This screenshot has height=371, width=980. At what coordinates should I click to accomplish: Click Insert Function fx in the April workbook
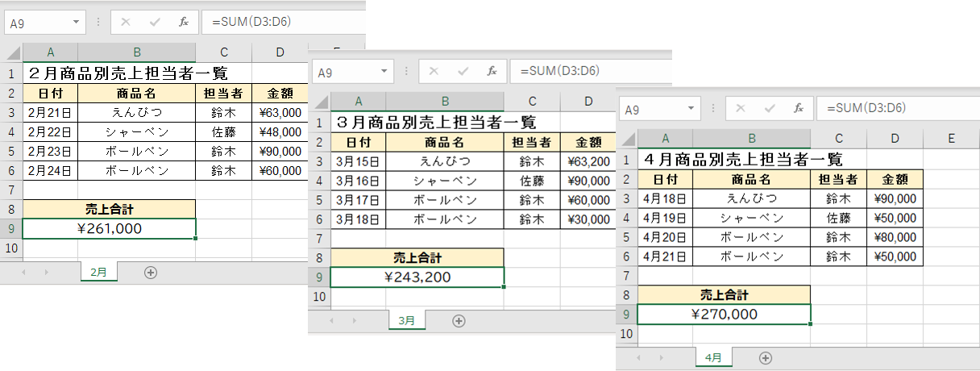click(x=799, y=109)
